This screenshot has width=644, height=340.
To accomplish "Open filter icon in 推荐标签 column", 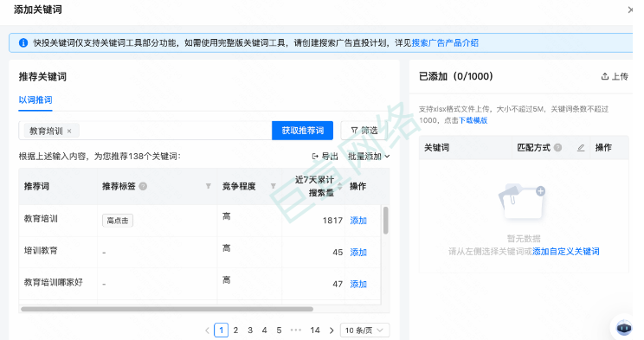I will [x=209, y=186].
